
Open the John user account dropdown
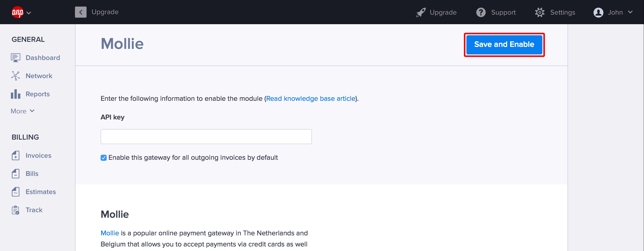point(613,12)
